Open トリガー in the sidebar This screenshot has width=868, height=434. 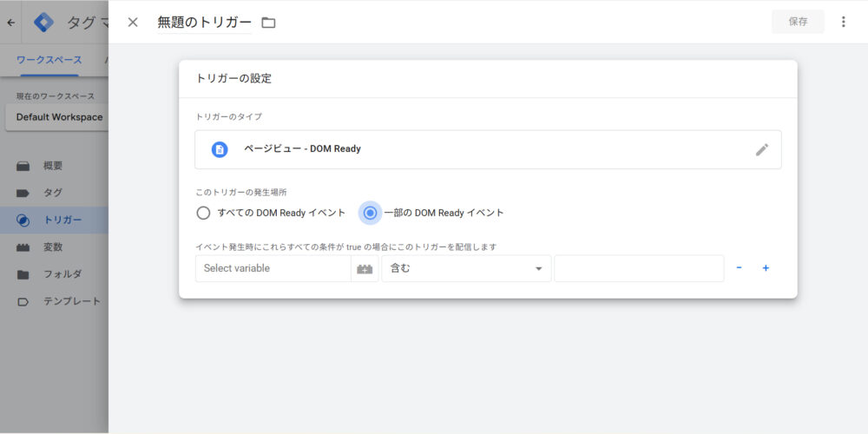[x=62, y=220]
